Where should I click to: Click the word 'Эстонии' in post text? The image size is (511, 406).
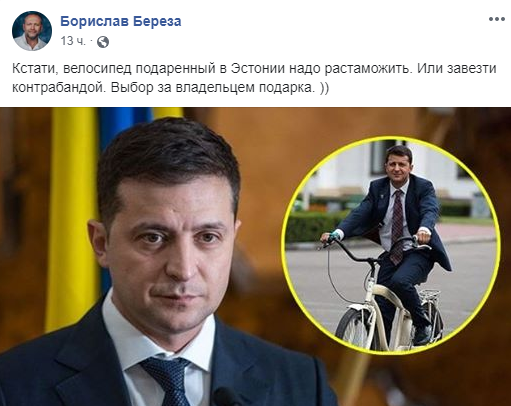(x=258, y=68)
